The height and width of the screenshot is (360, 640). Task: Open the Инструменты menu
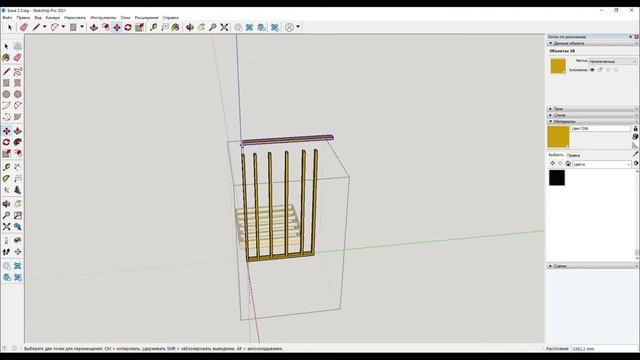(103, 18)
